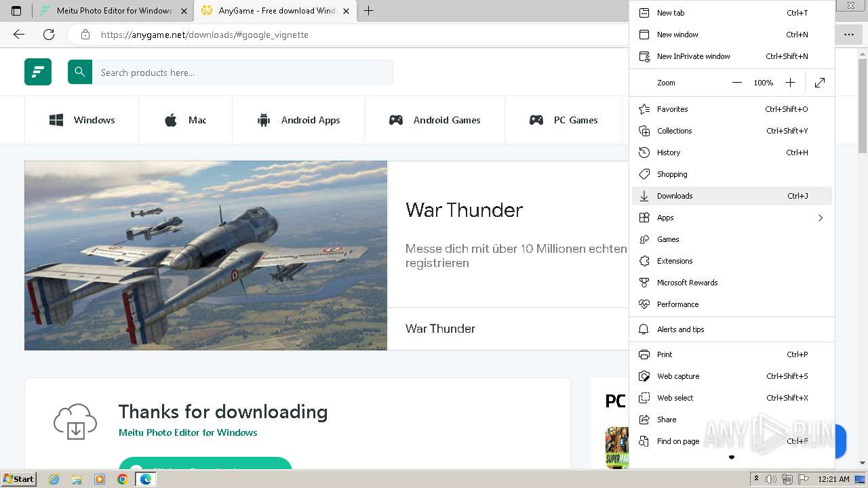
Task: Launch Chrome from taskbar
Action: [122, 479]
